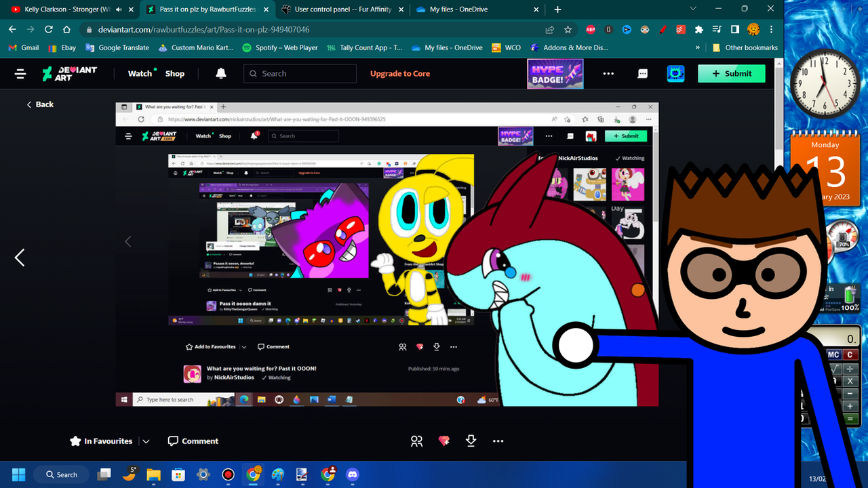The image size is (868, 488).
Task: Click the Upgrade to Core link
Action: click(400, 74)
